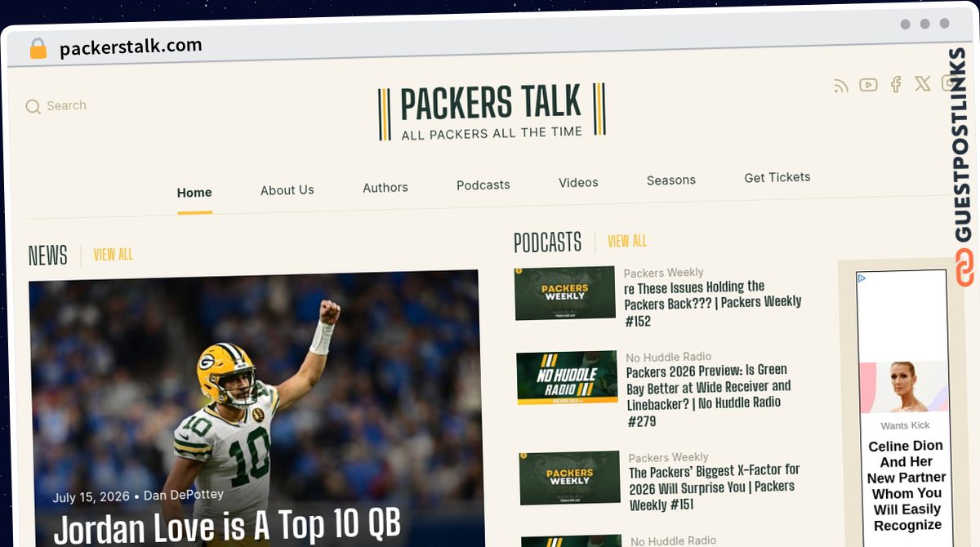Open the Jordan Love is A Top 10 QB headline

(227, 527)
